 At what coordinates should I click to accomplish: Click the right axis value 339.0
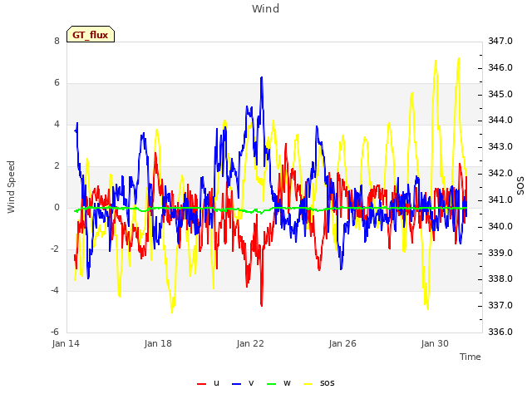[500, 253]
